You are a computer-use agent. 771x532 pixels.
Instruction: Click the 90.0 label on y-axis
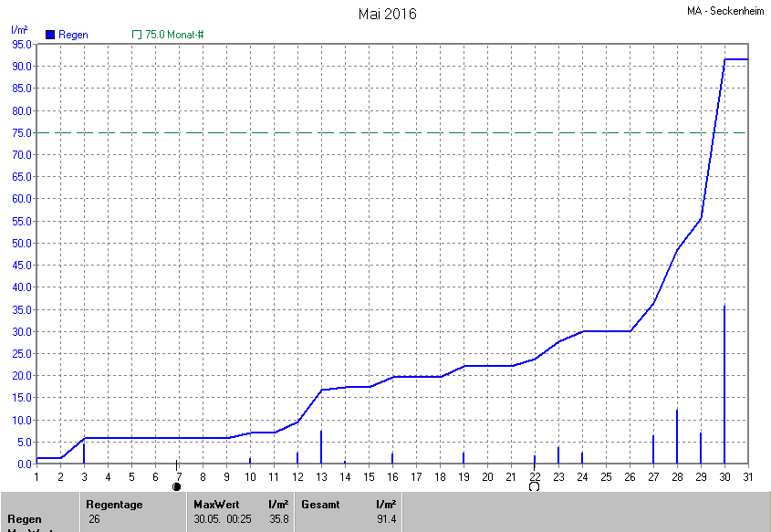(x=21, y=67)
